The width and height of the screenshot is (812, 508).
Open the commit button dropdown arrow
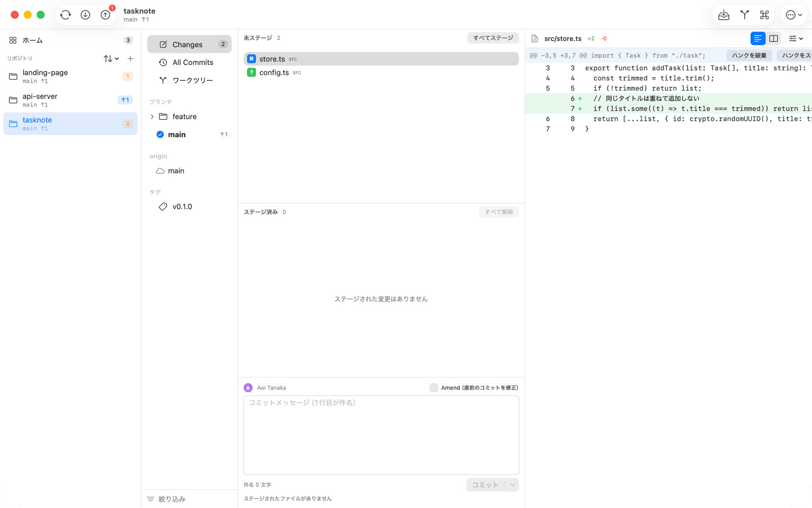(x=513, y=485)
